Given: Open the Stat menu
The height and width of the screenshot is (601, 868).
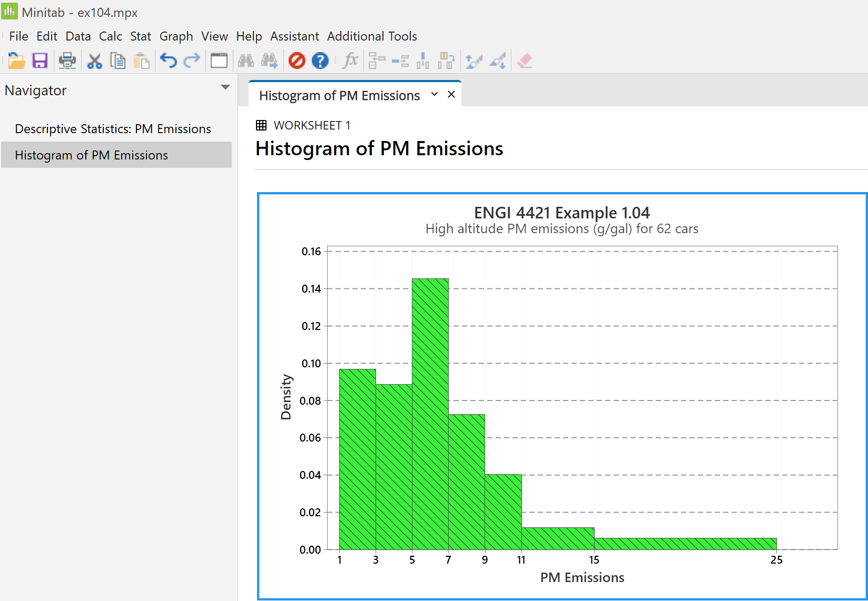Looking at the screenshot, I should pyautogui.click(x=141, y=36).
